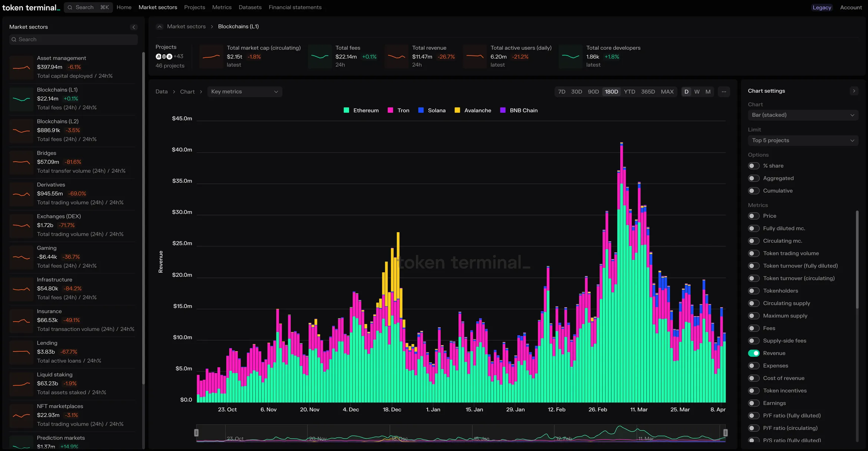Click Total active users sparkline thumbnail

[x=475, y=56]
